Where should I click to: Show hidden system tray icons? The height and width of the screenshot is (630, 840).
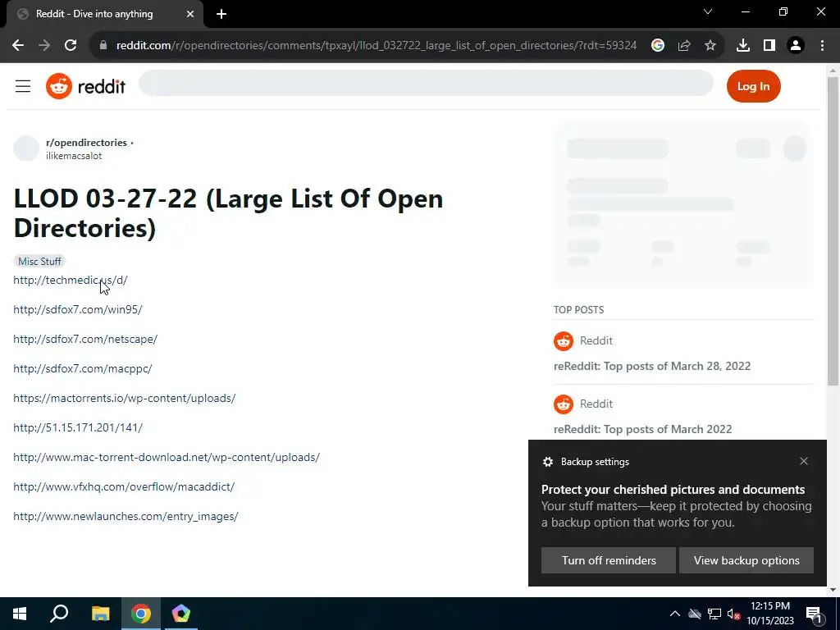pyautogui.click(x=675, y=614)
